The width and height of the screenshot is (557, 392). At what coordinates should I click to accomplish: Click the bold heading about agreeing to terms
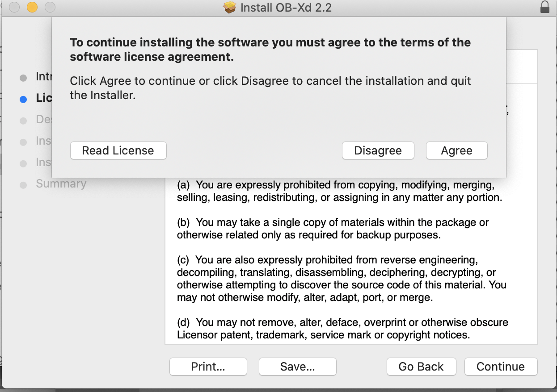tap(270, 50)
